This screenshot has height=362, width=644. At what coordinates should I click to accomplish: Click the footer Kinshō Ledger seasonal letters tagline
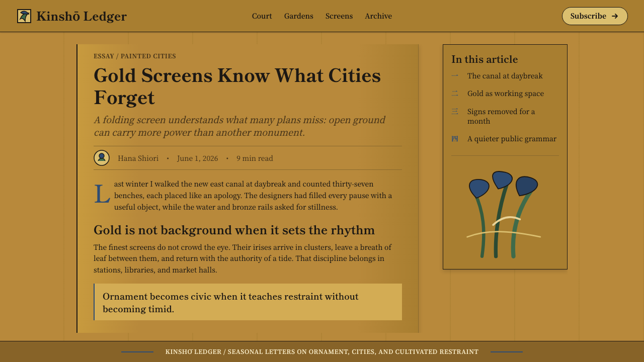322,352
